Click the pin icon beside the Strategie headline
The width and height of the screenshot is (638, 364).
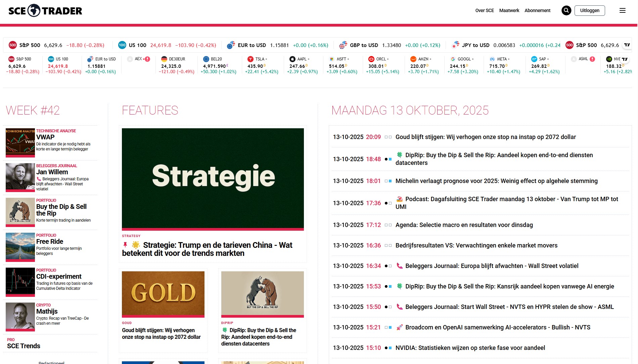coord(125,245)
